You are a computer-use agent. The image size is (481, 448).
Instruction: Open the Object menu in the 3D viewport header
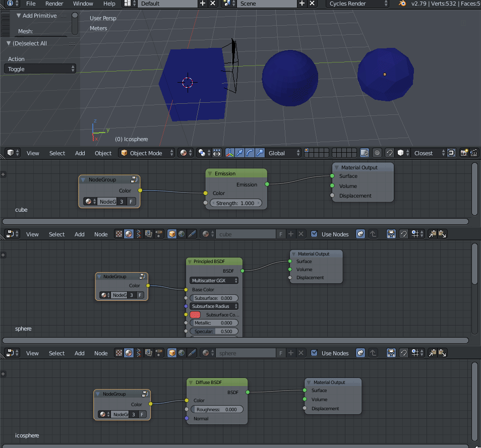pos(103,153)
